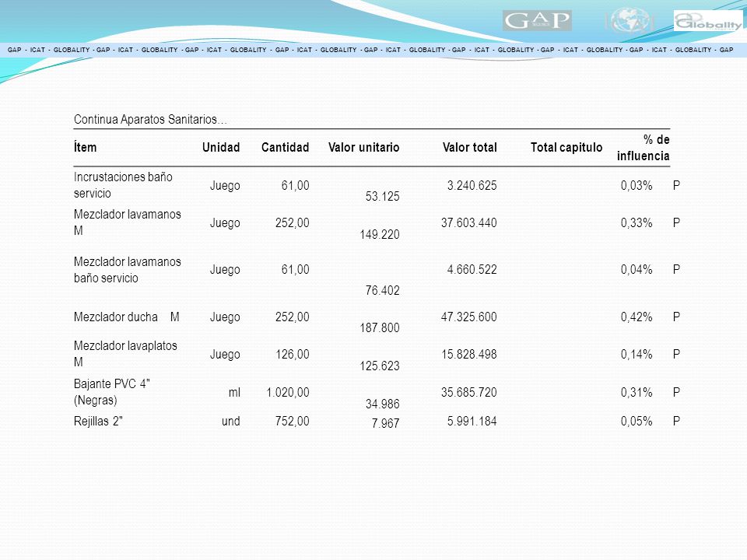Click the influence percentage 0,14%

[x=637, y=355]
